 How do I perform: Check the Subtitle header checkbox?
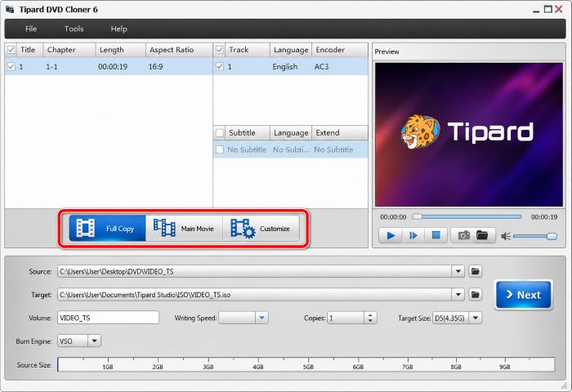click(220, 133)
